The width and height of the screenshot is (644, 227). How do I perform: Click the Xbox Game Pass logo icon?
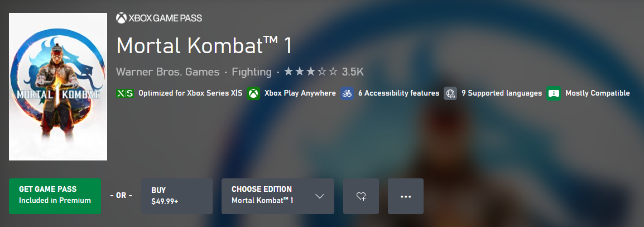point(121,18)
